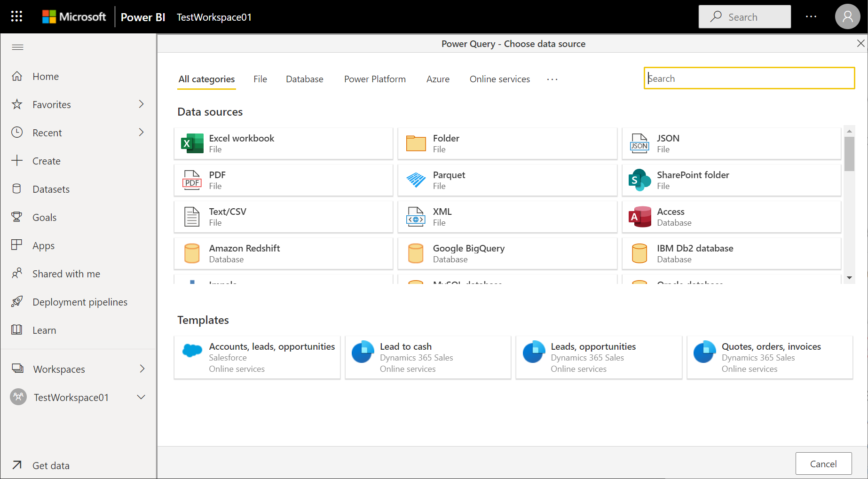
Task: Select the Excel workbook data source icon
Action: point(191,143)
